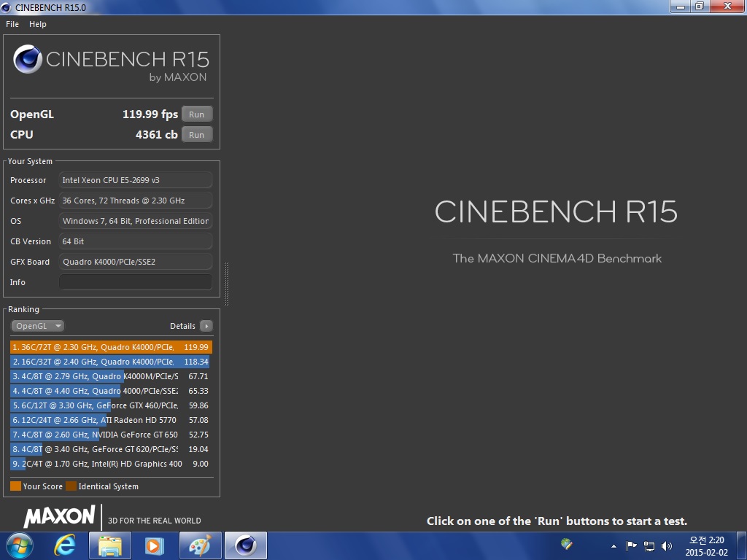Launch Internet Explorer from the taskbar
The height and width of the screenshot is (560, 747).
point(64,545)
